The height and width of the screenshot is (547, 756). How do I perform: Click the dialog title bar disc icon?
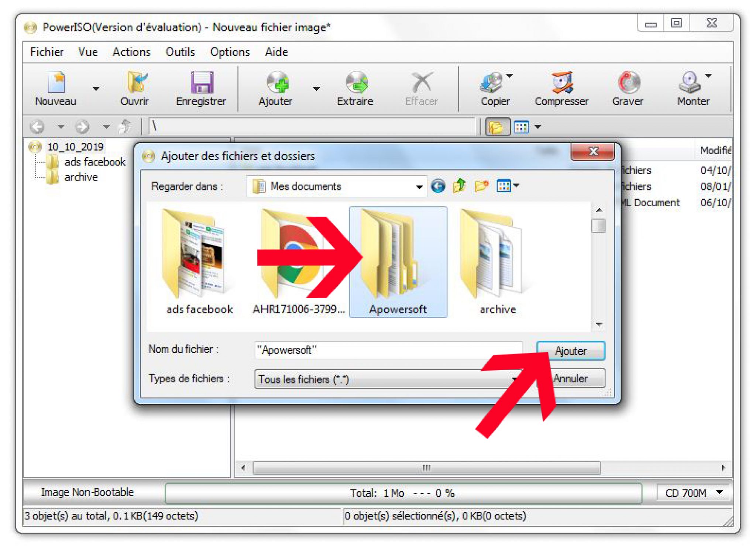click(x=148, y=156)
